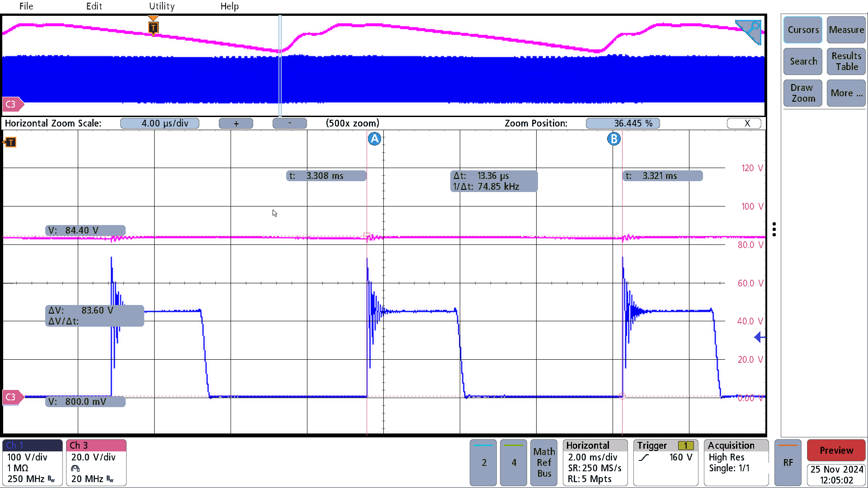
Task: Click the blue trigger level arrow
Action: [x=759, y=337]
